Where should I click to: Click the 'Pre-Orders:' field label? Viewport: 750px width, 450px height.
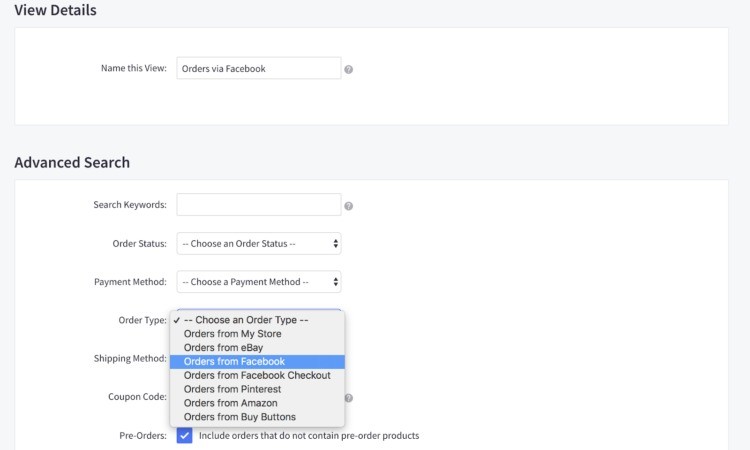click(142, 435)
